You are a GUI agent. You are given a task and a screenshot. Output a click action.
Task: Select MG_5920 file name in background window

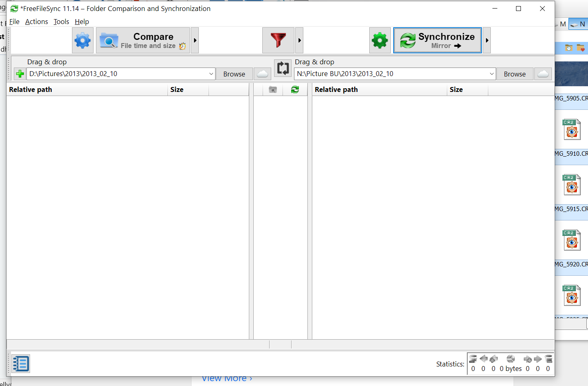pyautogui.click(x=571, y=264)
